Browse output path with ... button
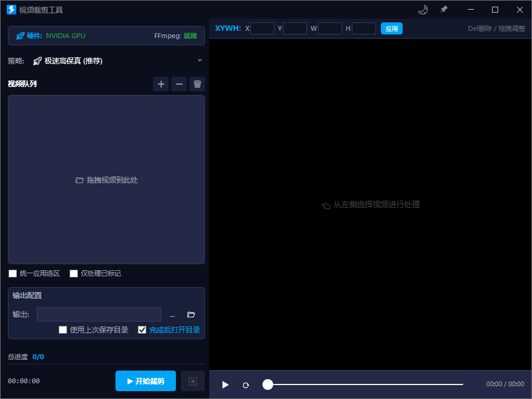532x399 pixels. 172,314
